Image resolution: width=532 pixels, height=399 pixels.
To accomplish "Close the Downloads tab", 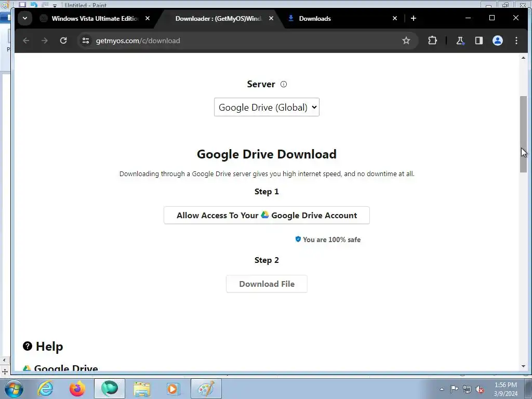I will coord(395,18).
